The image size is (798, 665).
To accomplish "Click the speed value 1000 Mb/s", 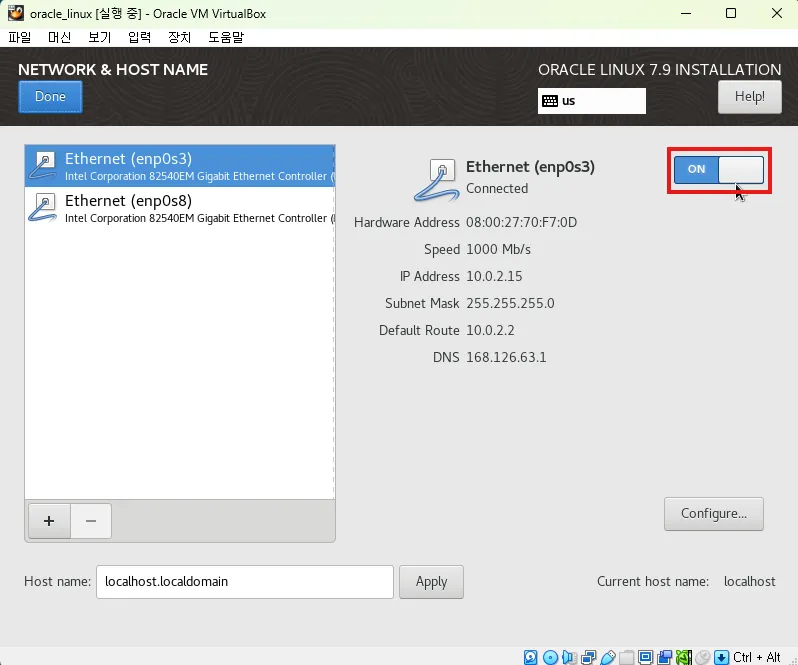I will click(498, 249).
